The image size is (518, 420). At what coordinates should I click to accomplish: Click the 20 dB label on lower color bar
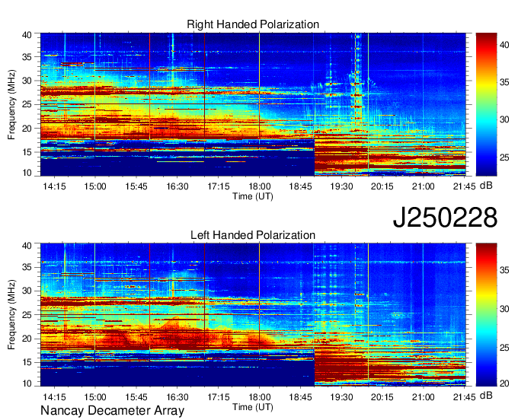click(x=504, y=383)
